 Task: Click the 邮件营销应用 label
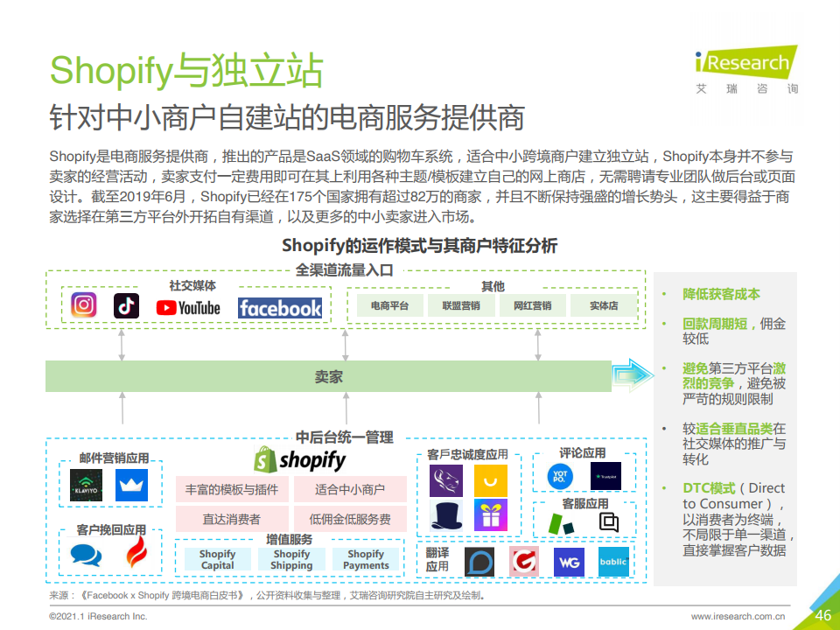pos(114,458)
